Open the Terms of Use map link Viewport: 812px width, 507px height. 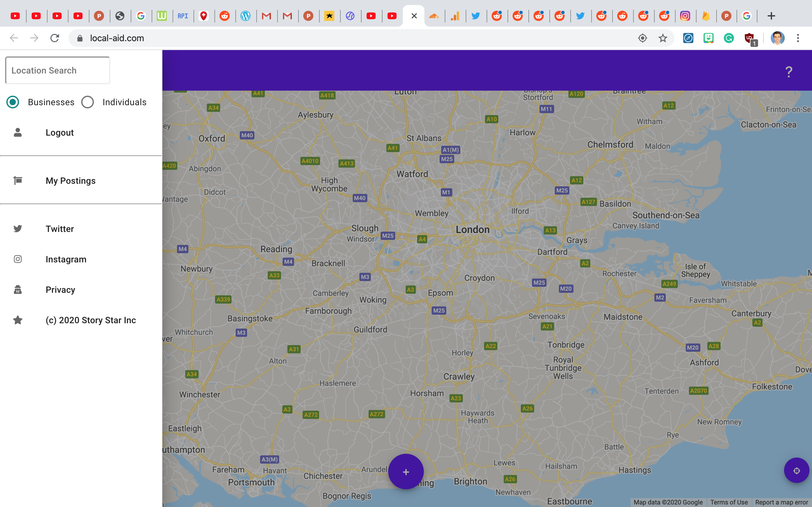[729, 502]
